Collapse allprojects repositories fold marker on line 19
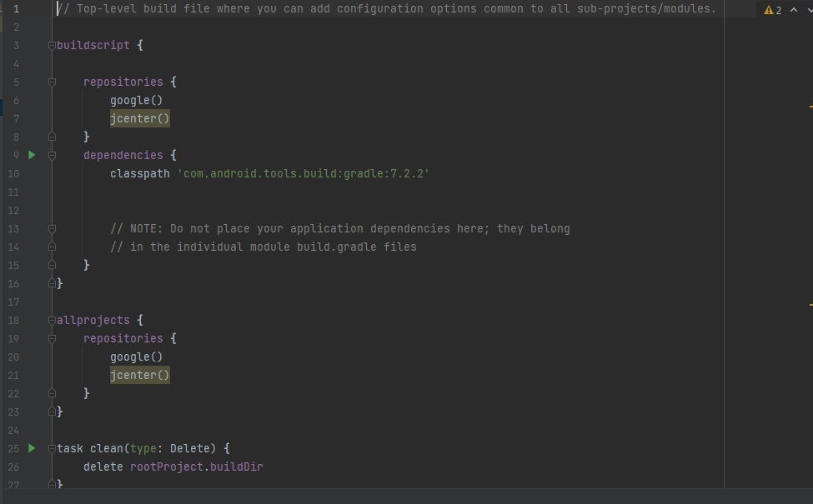This screenshot has width=813, height=504. coord(52,339)
